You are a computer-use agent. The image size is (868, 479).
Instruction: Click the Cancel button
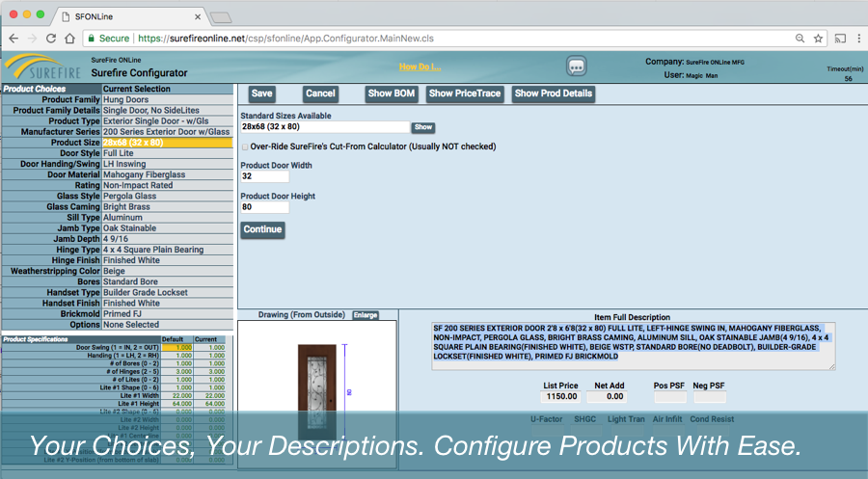[x=320, y=93]
